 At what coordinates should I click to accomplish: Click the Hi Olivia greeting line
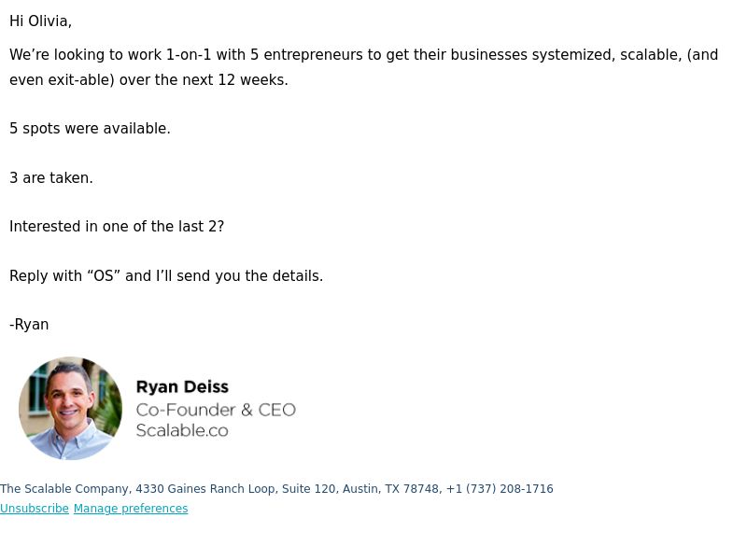click(40, 21)
